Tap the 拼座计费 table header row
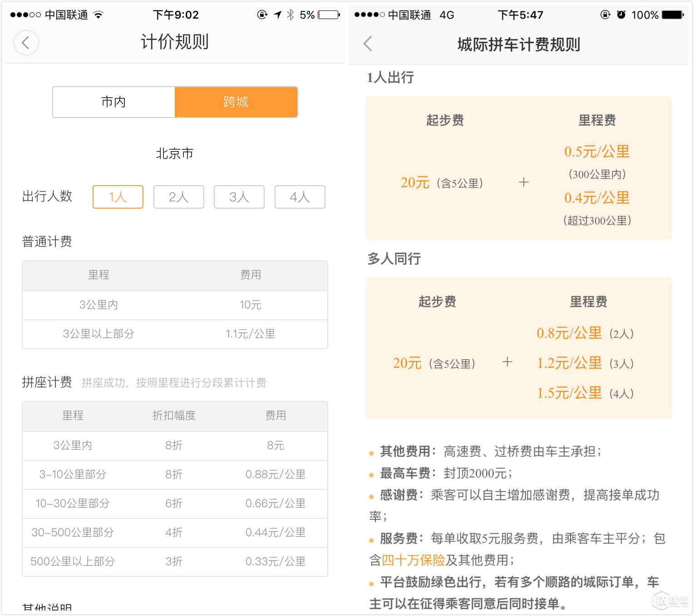Image resolution: width=694 pixels, height=616 pixels. 174,416
